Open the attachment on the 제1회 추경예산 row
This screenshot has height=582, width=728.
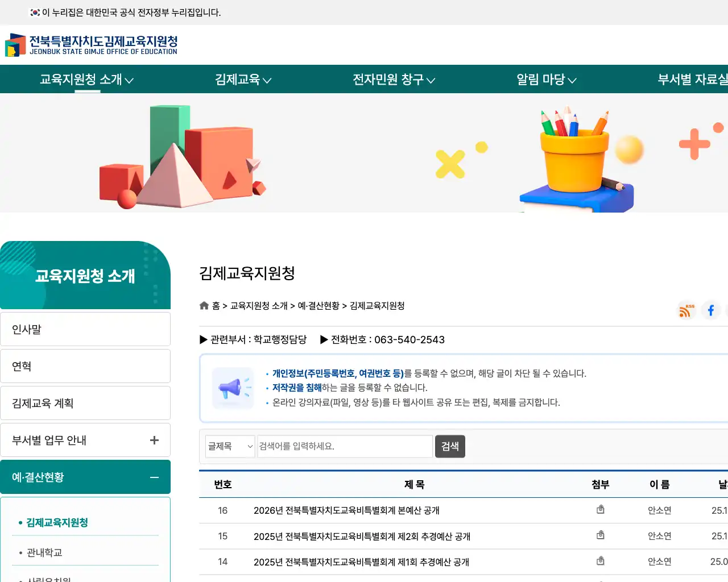pyautogui.click(x=600, y=561)
